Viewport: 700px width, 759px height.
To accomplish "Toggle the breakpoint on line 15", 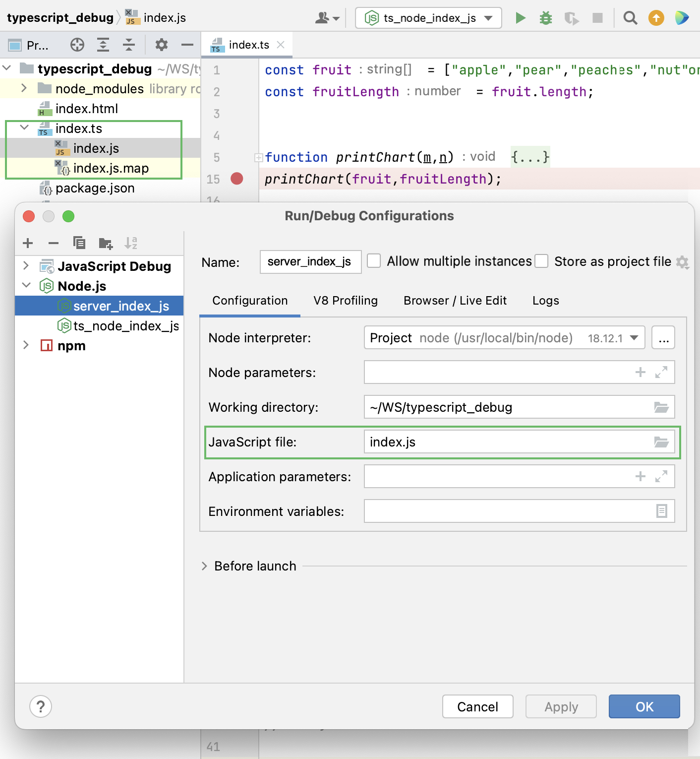I will click(x=236, y=179).
